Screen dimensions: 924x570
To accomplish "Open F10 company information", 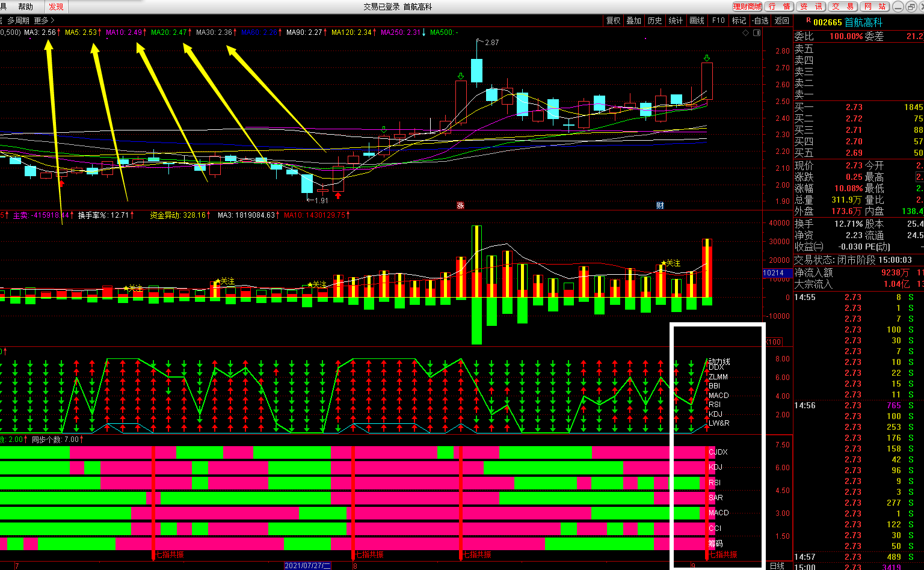I will tap(718, 20).
